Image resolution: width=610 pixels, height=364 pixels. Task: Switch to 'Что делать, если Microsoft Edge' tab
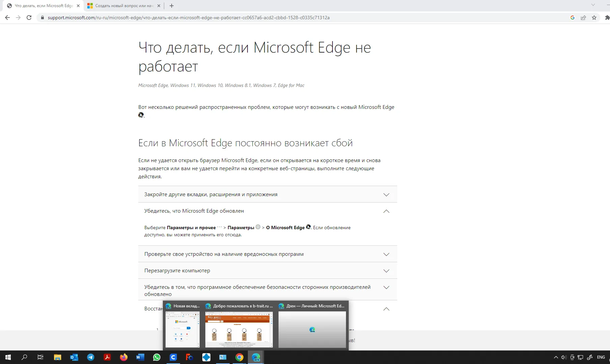click(43, 6)
